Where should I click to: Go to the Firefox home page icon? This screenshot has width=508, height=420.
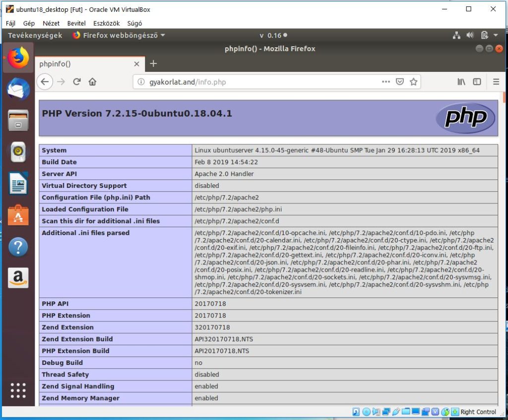(92, 82)
